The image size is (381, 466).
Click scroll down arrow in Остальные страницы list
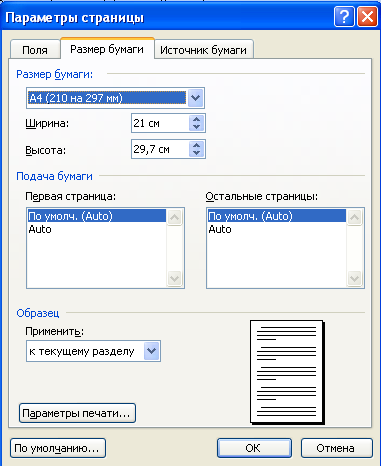pos(355,278)
